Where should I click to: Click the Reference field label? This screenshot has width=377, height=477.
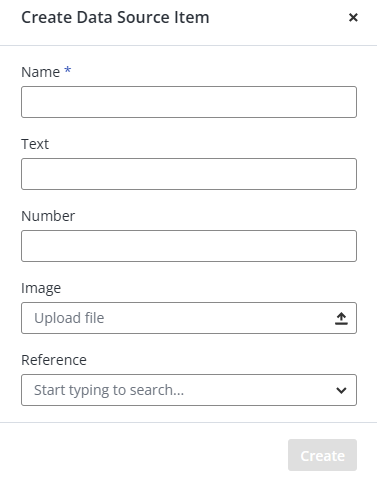click(54, 360)
